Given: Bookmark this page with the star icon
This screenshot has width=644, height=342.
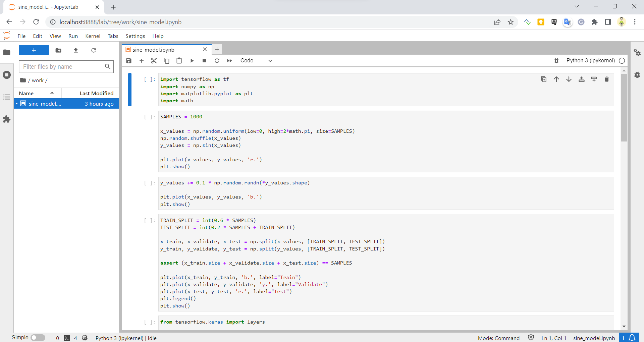Looking at the screenshot, I should 511,22.
